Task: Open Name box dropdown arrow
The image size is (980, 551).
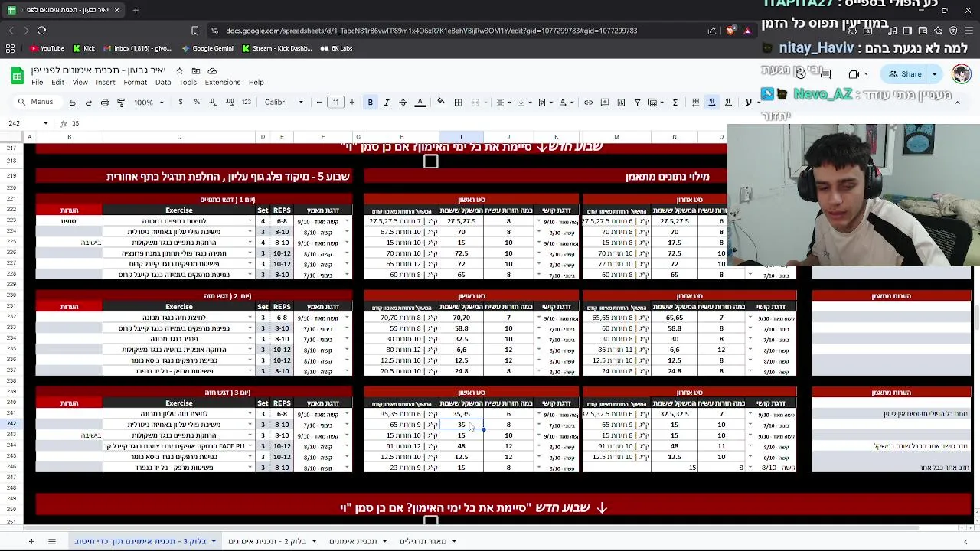Action: 45,123
